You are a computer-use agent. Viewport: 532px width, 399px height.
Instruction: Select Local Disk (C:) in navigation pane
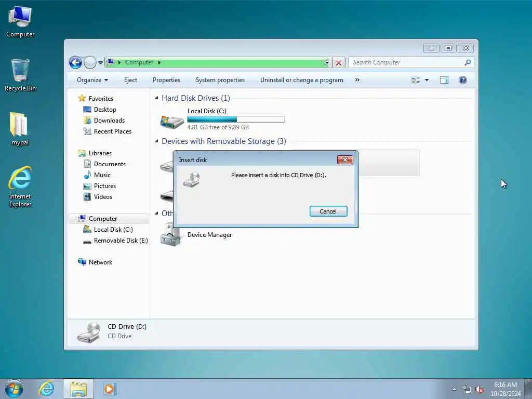[113, 230]
